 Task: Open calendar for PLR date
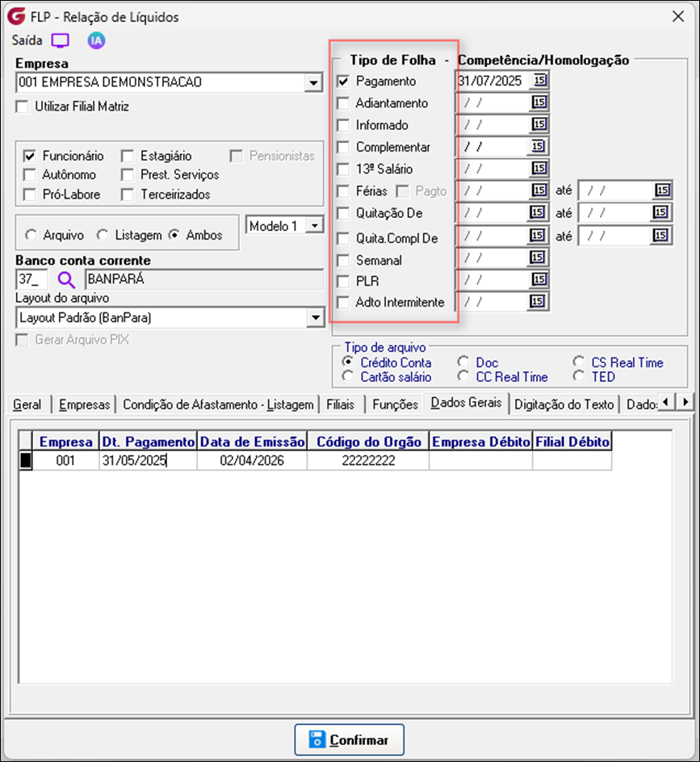click(539, 279)
